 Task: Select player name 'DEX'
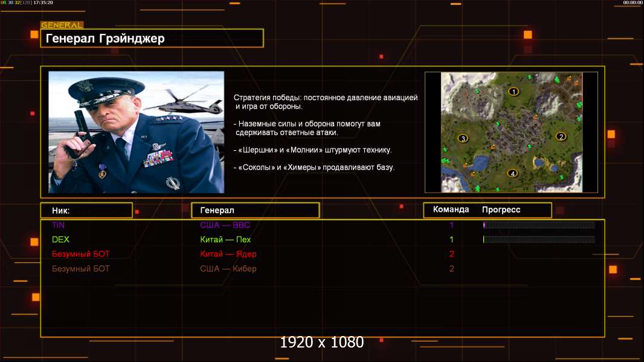(x=60, y=240)
